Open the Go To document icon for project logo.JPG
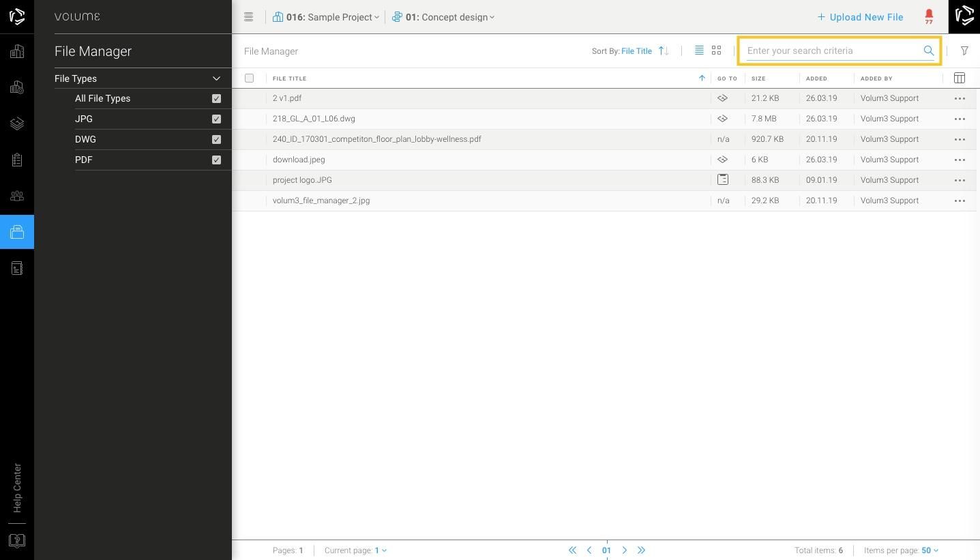Viewport: 980px width, 560px height. tap(723, 179)
